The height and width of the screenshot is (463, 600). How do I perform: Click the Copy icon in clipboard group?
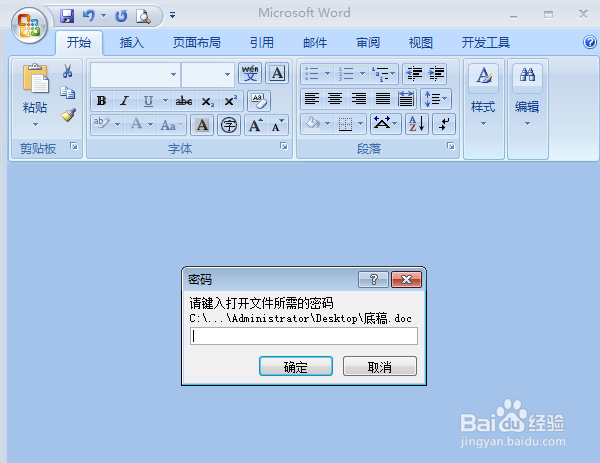tap(67, 93)
